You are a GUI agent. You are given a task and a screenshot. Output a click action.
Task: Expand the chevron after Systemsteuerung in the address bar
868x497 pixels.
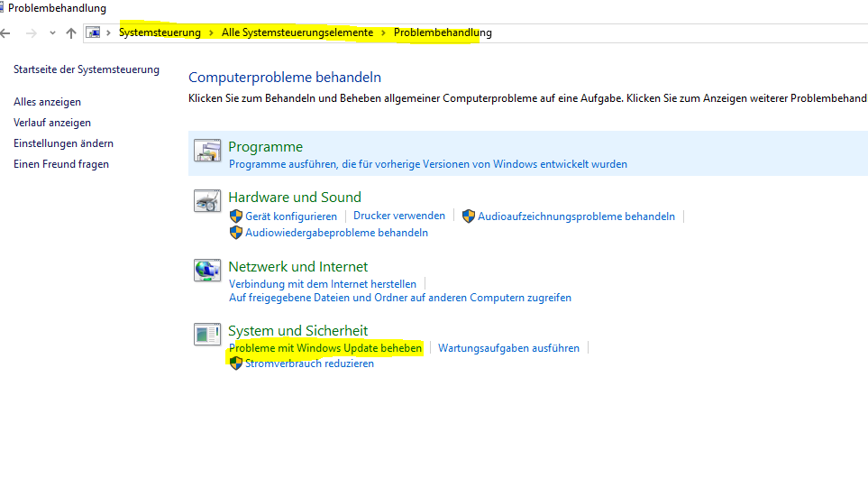tap(211, 33)
